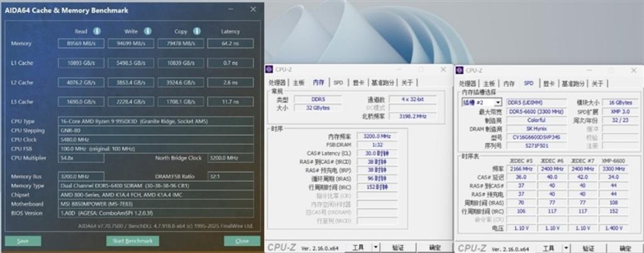Click the info icon next to Write
The height and width of the screenshot is (253, 644).
pos(147,31)
